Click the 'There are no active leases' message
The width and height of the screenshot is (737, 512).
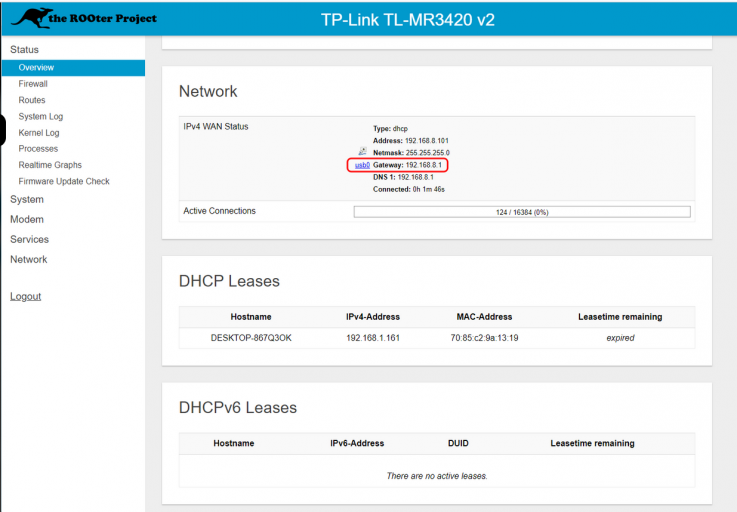pyautogui.click(x=437, y=476)
